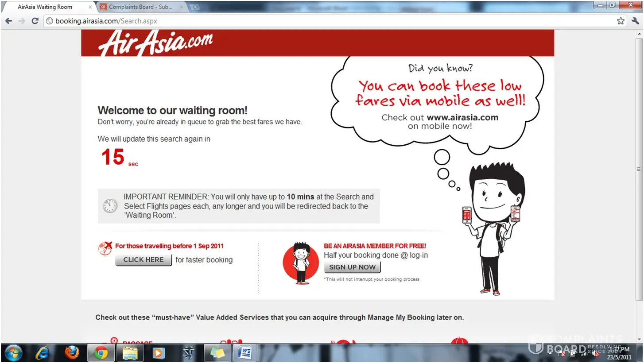Image resolution: width=644 pixels, height=363 pixels.
Task: Click the taskbar clock showing 1:37 PM
Action: (619, 353)
